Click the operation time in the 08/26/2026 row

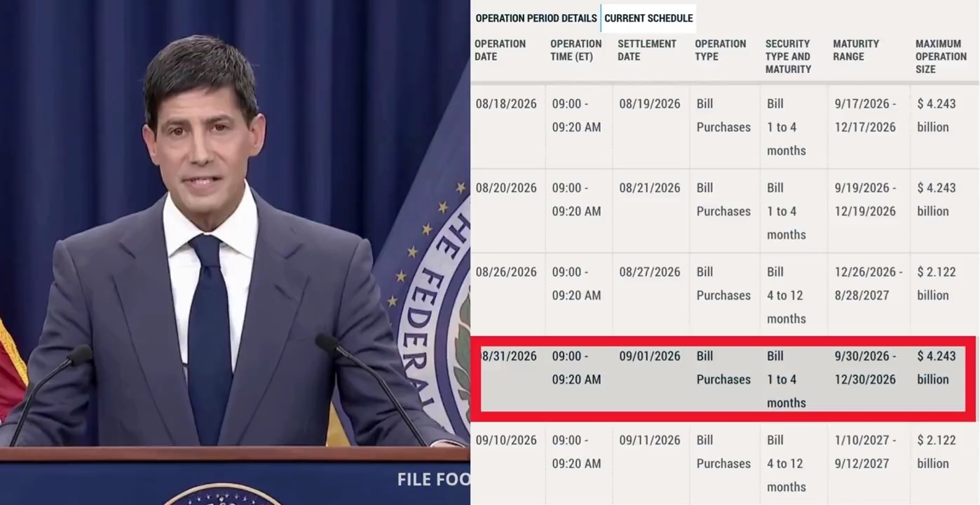[576, 284]
